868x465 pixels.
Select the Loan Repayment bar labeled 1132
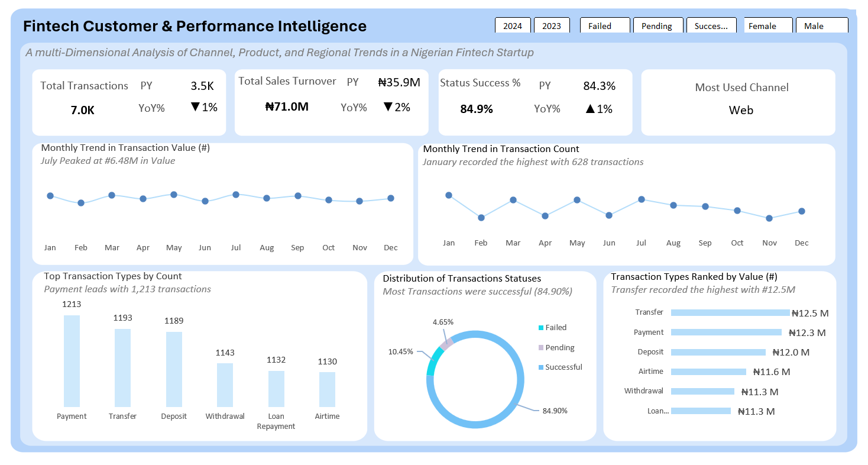coord(276,389)
